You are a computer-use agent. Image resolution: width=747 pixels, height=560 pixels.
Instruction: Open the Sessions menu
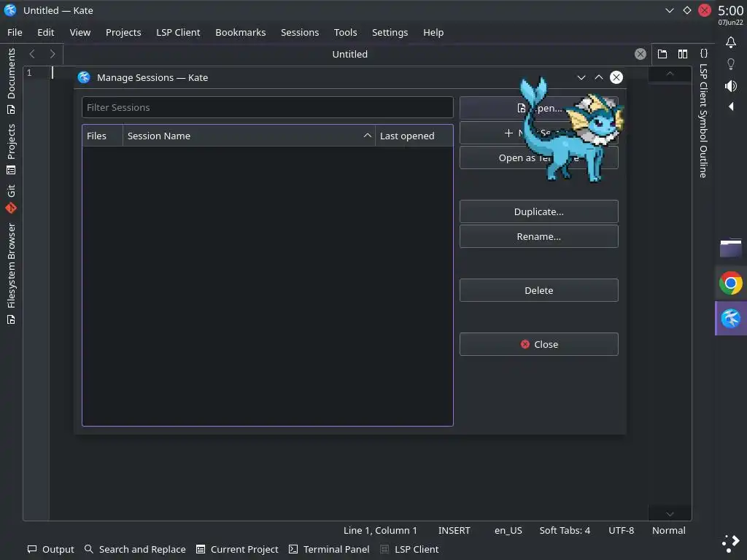pos(300,32)
